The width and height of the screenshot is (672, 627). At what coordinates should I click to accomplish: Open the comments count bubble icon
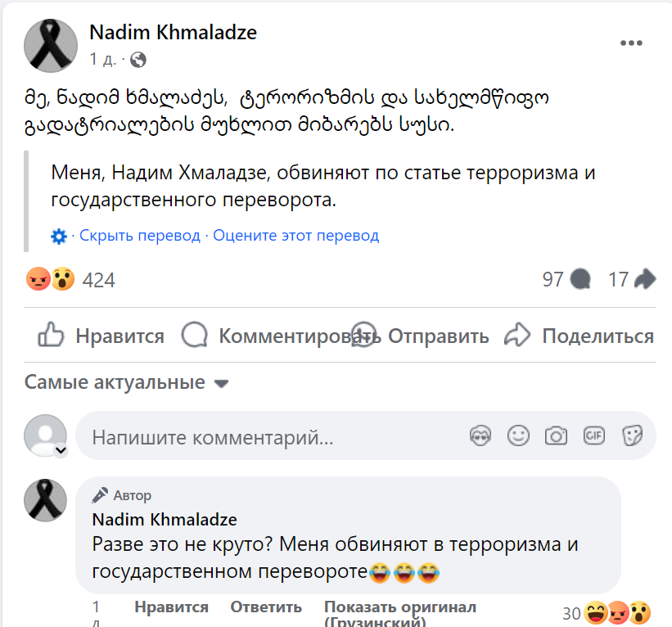click(580, 280)
